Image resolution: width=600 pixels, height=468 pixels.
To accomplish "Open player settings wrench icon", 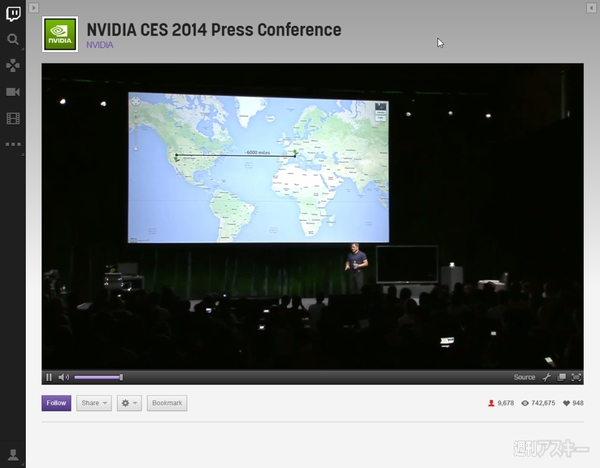I will 547,377.
